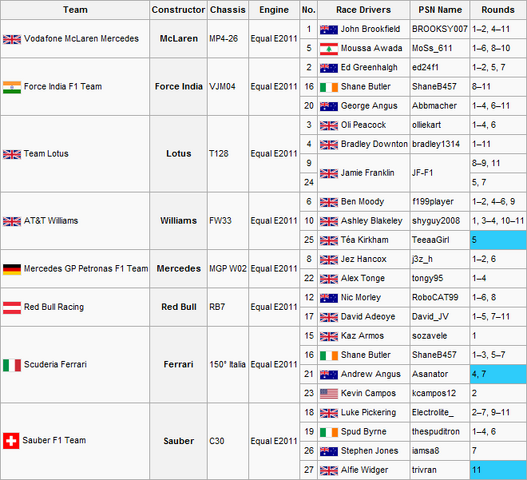Click the PSN Name column header

pyautogui.click(x=440, y=10)
